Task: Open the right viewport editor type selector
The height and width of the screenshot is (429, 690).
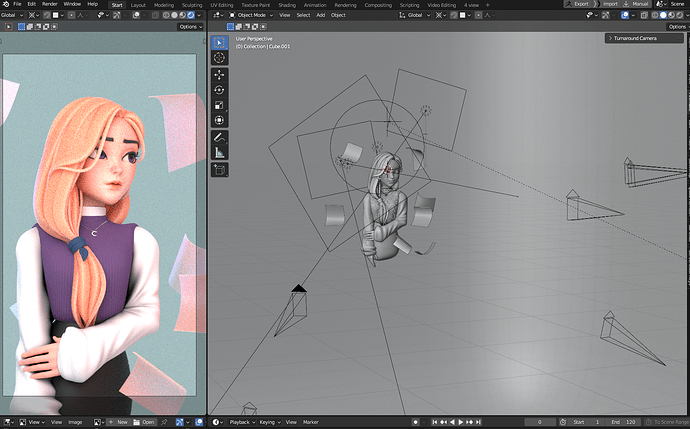Action: tap(218, 15)
